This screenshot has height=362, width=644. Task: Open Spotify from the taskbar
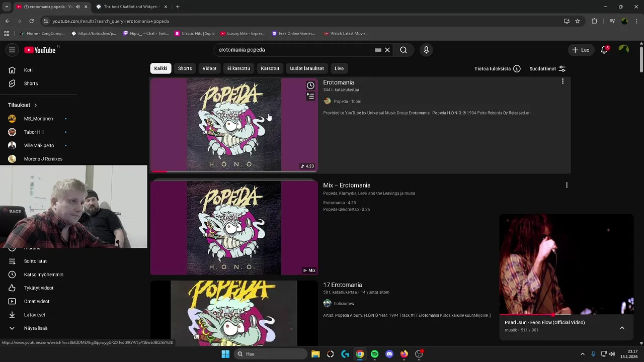[x=374, y=354]
